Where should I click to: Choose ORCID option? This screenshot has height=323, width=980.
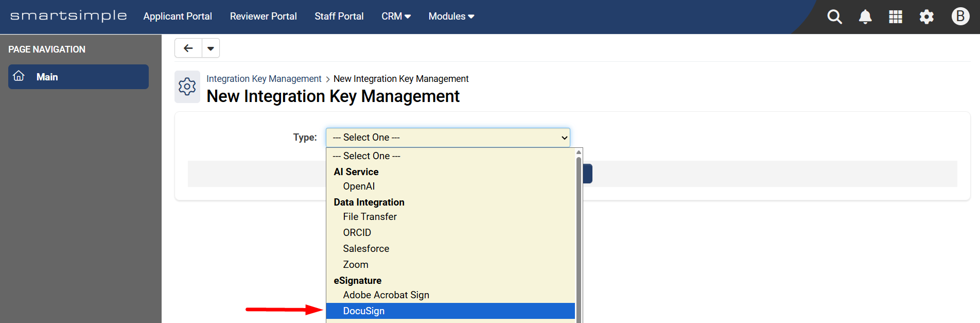tap(450, 233)
